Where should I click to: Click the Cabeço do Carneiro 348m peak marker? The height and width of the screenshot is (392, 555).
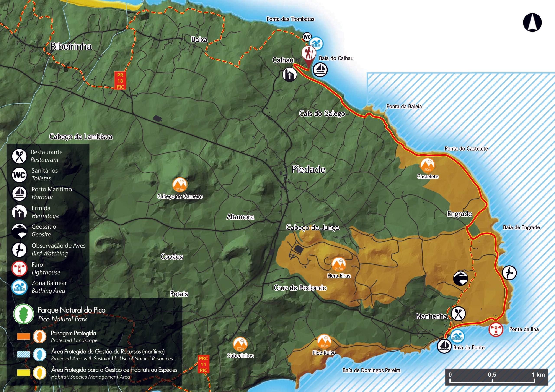point(180,185)
